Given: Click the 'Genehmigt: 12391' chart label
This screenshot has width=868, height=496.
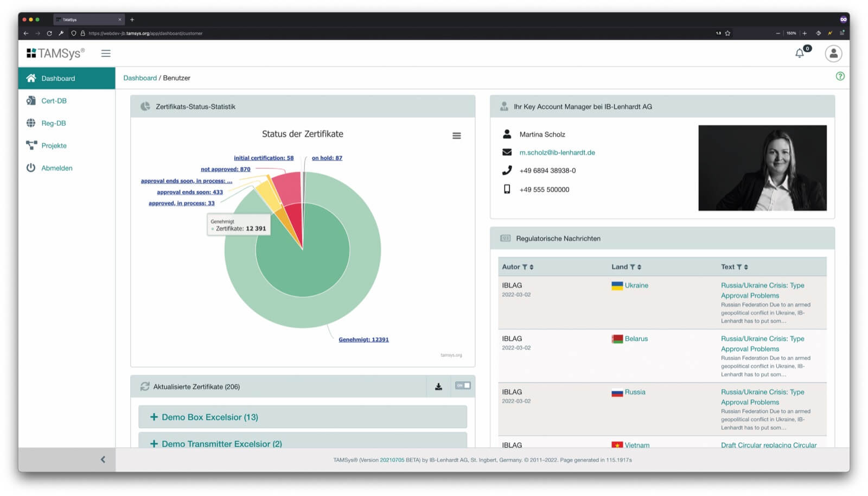Looking at the screenshot, I should click(363, 340).
